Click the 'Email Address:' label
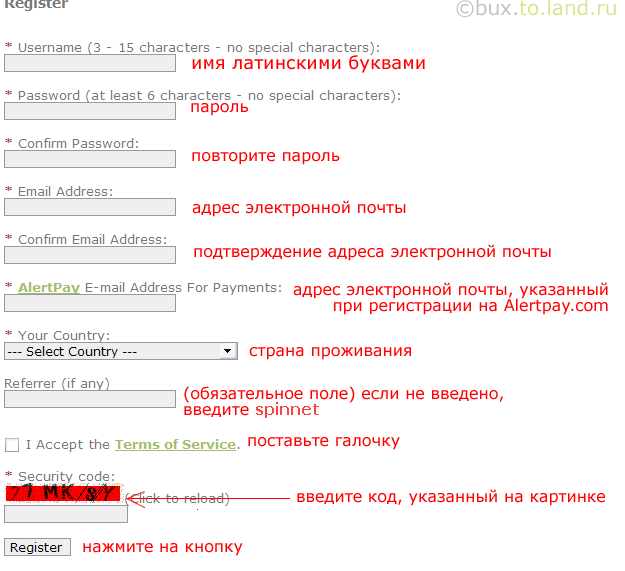625x571 pixels. (x=65, y=191)
